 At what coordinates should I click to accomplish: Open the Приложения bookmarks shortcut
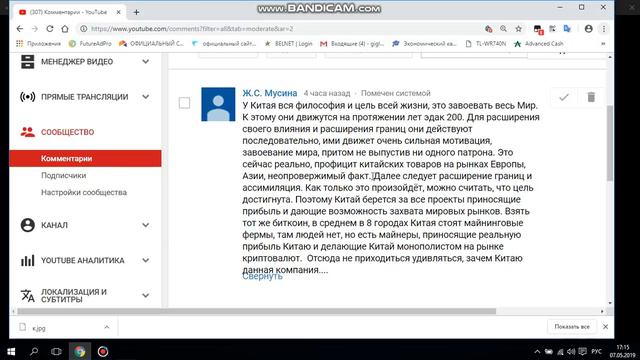(x=38, y=44)
